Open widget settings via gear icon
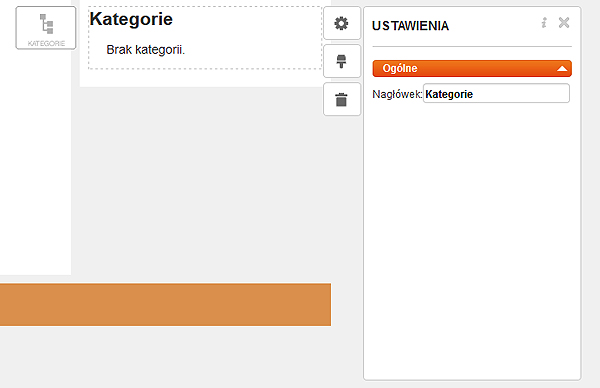The height and width of the screenshot is (388, 600). click(x=341, y=23)
